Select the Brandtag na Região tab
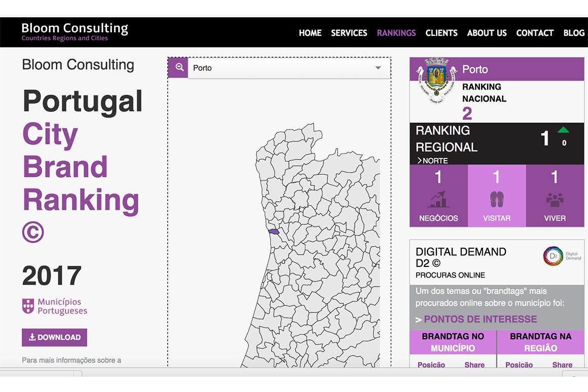Viewport: 588px width, 392px height. (x=540, y=342)
